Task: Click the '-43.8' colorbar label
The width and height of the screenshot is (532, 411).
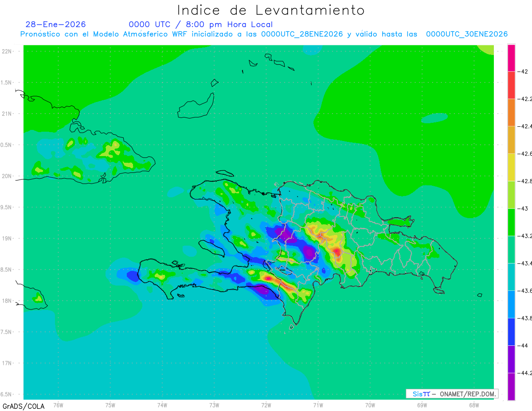Action: click(525, 318)
